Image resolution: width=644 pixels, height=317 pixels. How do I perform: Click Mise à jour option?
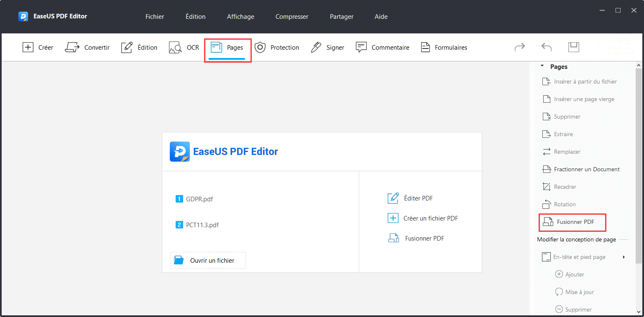pyautogui.click(x=574, y=292)
